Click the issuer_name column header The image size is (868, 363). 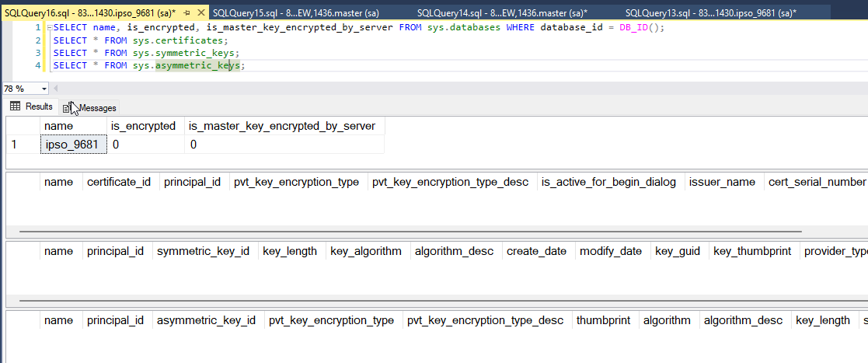click(724, 182)
